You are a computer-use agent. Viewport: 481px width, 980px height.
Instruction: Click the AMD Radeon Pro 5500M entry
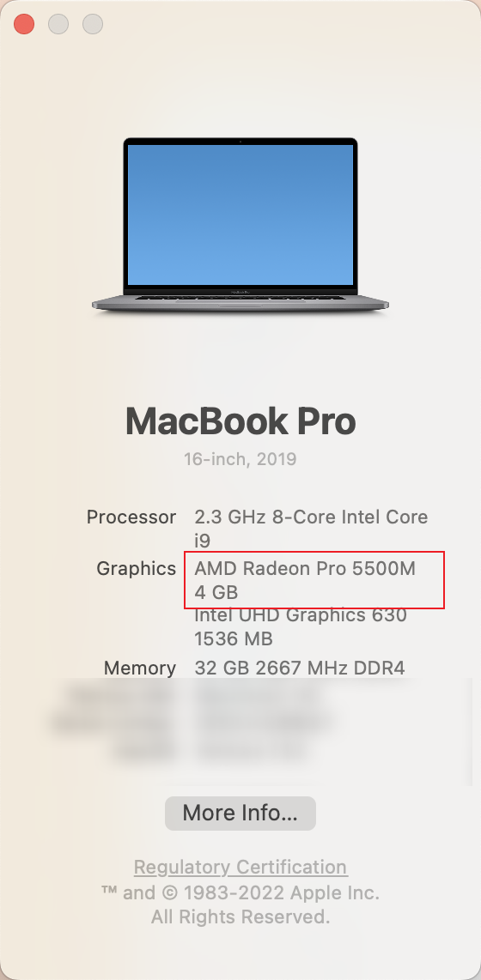(x=305, y=568)
